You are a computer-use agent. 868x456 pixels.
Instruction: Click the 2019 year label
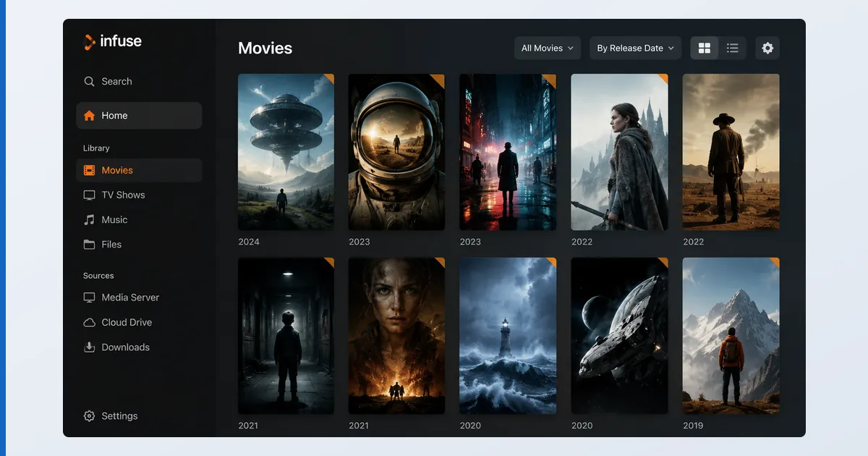click(693, 426)
